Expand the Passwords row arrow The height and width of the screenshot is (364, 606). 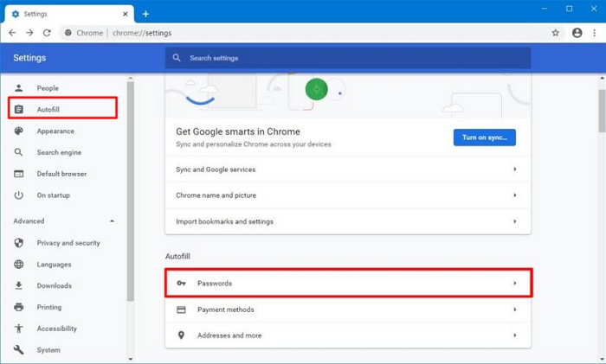(515, 283)
